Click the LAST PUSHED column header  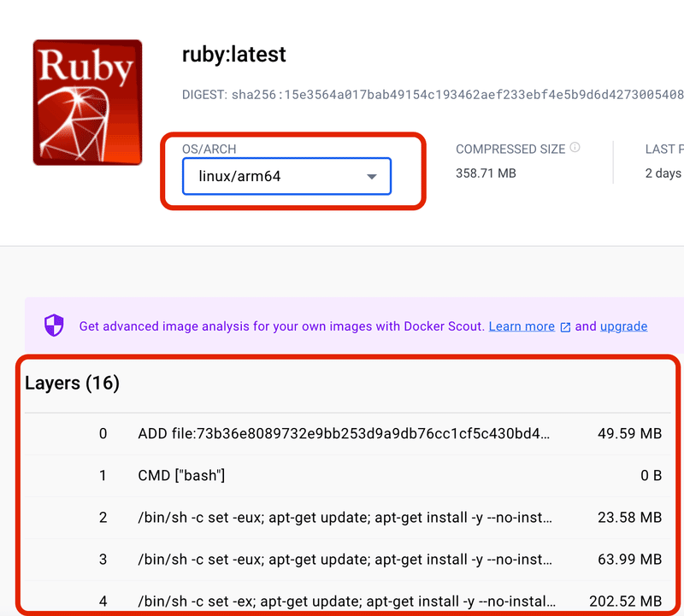(x=664, y=149)
